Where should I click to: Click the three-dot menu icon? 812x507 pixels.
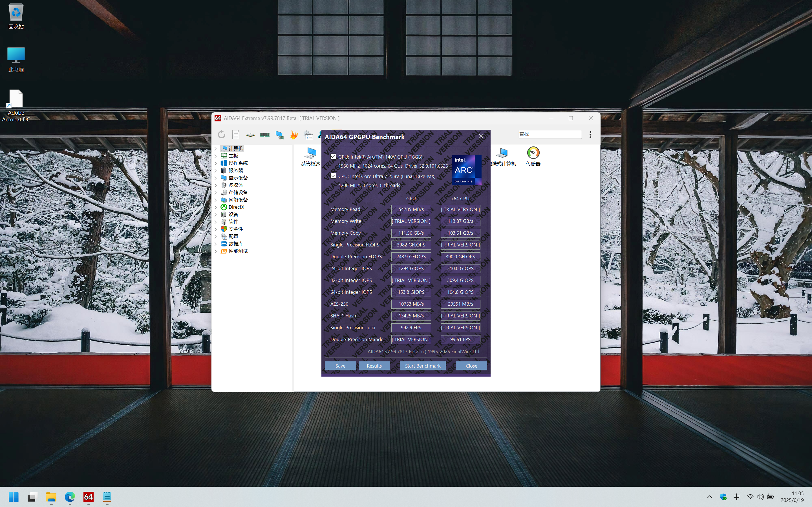[590, 135]
